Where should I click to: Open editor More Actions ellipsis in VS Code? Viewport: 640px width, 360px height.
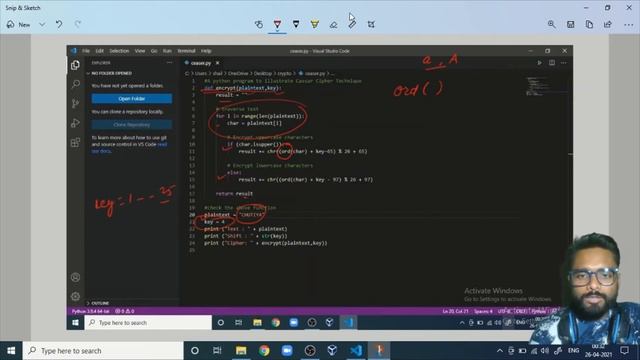pyautogui.click(x=564, y=63)
